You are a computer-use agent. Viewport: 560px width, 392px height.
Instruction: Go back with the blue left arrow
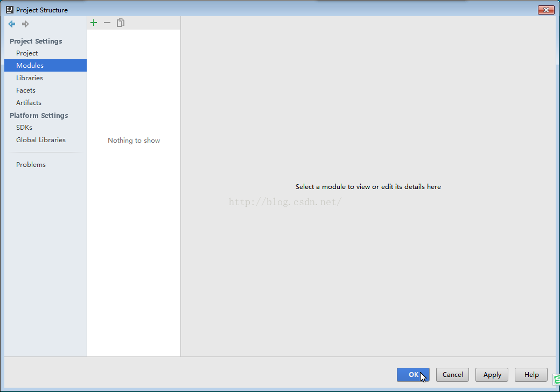[x=12, y=24]
